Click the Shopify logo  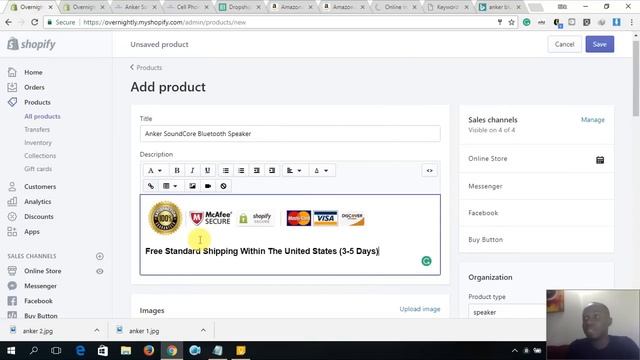pyautogui.click(x=31, y=44)
